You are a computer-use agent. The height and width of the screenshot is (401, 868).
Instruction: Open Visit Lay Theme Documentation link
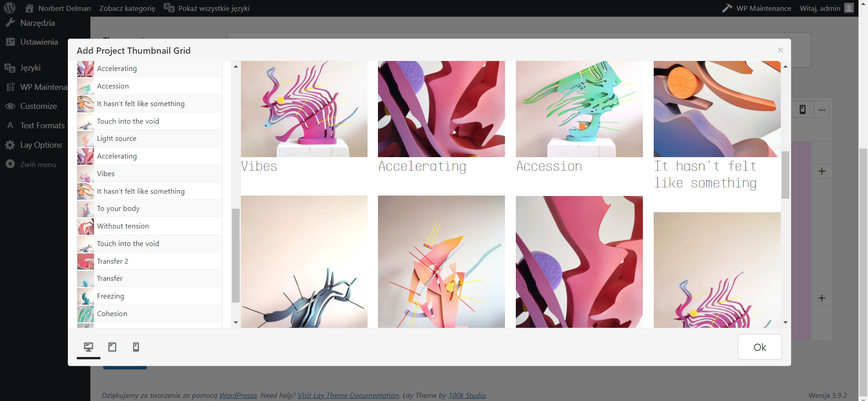tap(348, 396)
